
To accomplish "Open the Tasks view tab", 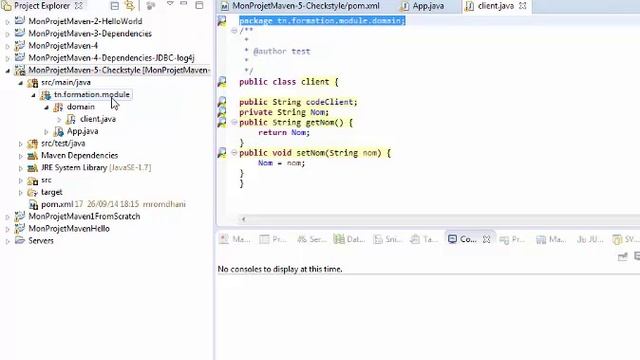I will (x=424, y=239).
